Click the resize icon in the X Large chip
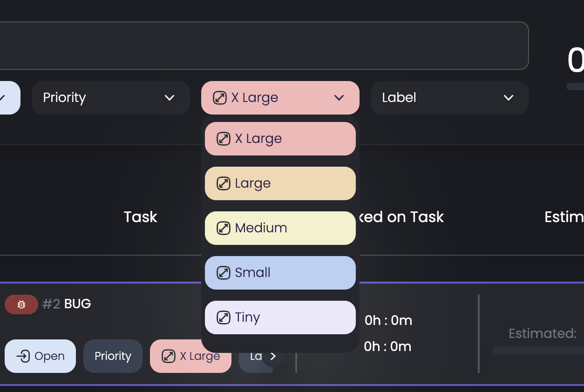The height and width of the screenshot is (392, 584). [219, 98]
